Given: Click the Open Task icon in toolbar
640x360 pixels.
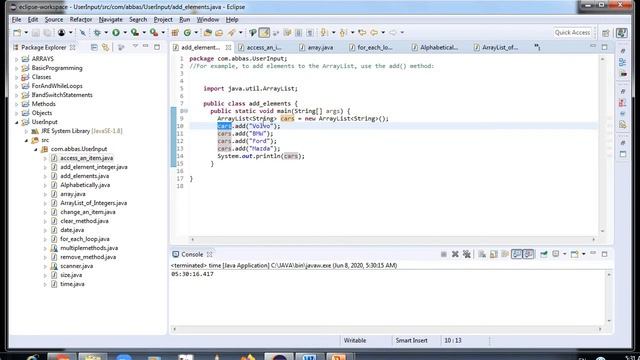Looking at the screenshot, I should (x=219, y=33).
